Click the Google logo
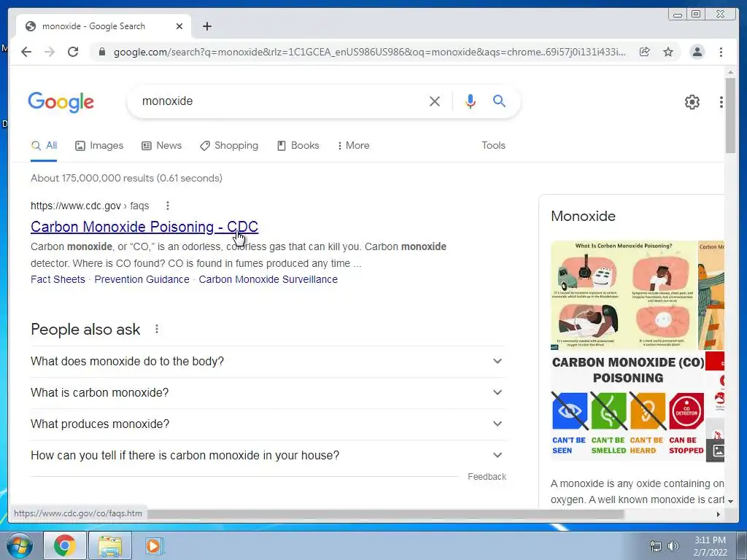 click(x=61, y=102)
